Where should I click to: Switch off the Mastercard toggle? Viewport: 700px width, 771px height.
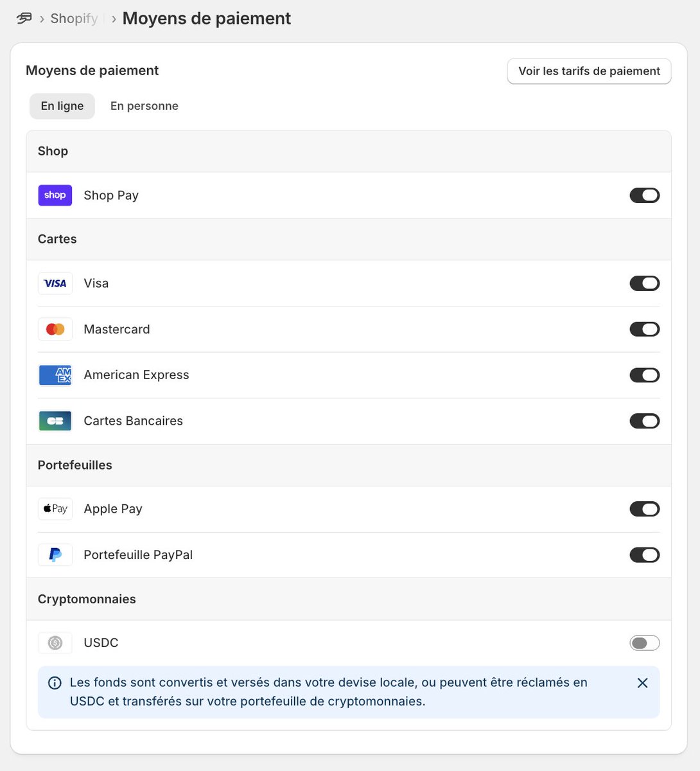point(645,329)
